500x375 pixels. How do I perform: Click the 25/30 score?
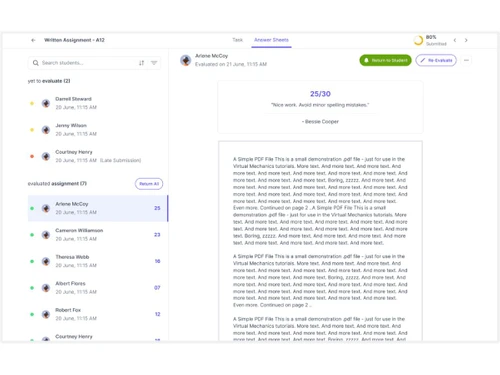pos(320,94)
